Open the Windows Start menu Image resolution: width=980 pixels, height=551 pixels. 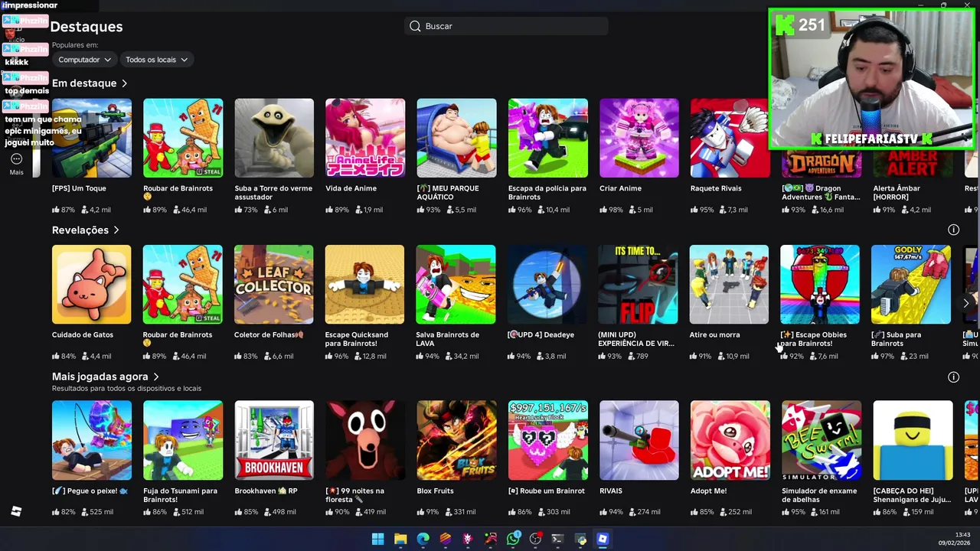coord(377,539)
